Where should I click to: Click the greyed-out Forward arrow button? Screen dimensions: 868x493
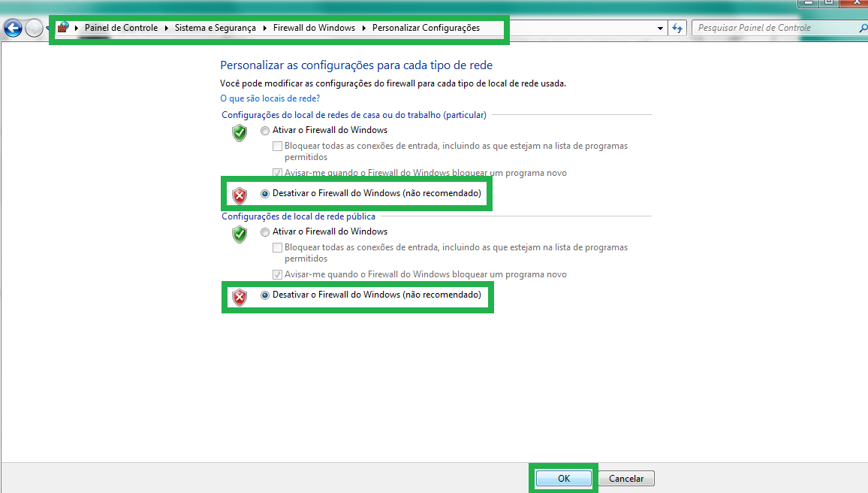[34, 28]
